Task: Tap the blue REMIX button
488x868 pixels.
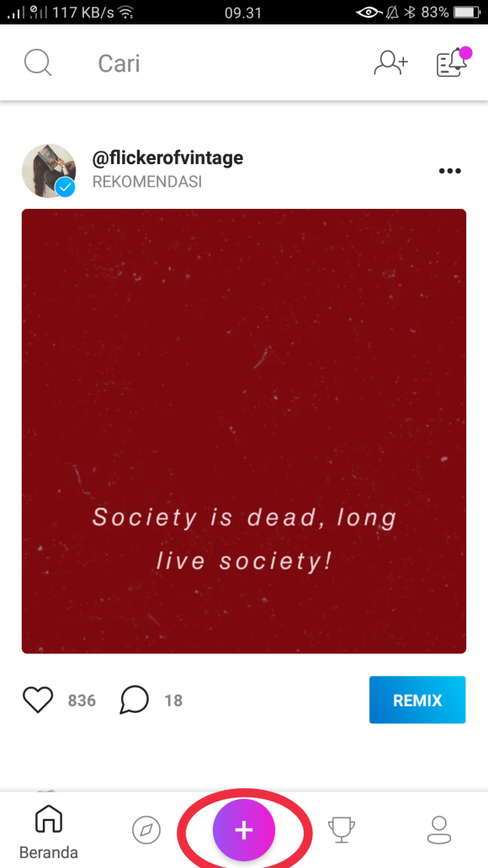Action: 417,700
